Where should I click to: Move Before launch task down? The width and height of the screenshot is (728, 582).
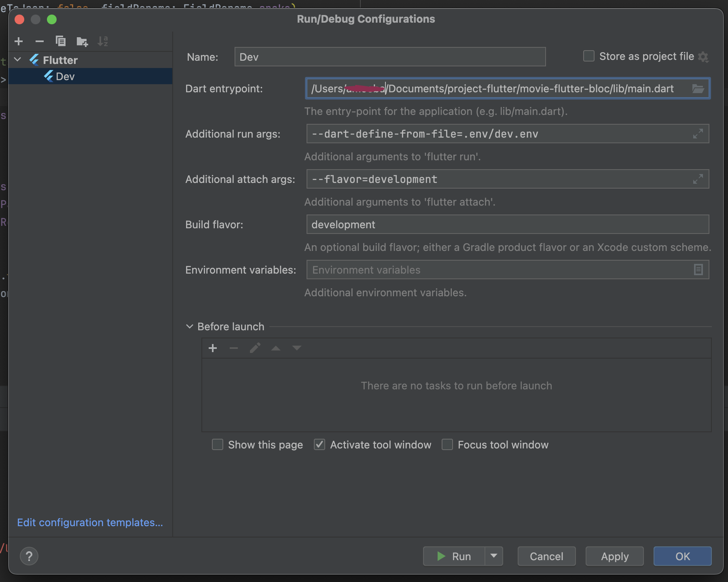tap(297, 348)
